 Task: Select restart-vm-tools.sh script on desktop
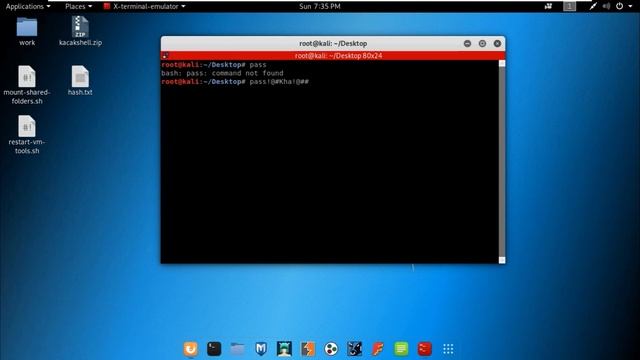pyautogui.click(x=27, y=135)
